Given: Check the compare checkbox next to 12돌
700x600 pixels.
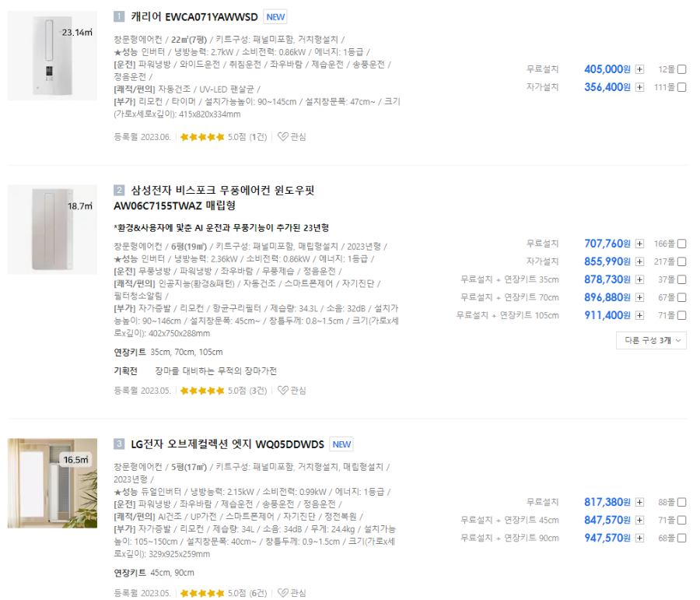Looking at the screenshot, I should (681, 68).
